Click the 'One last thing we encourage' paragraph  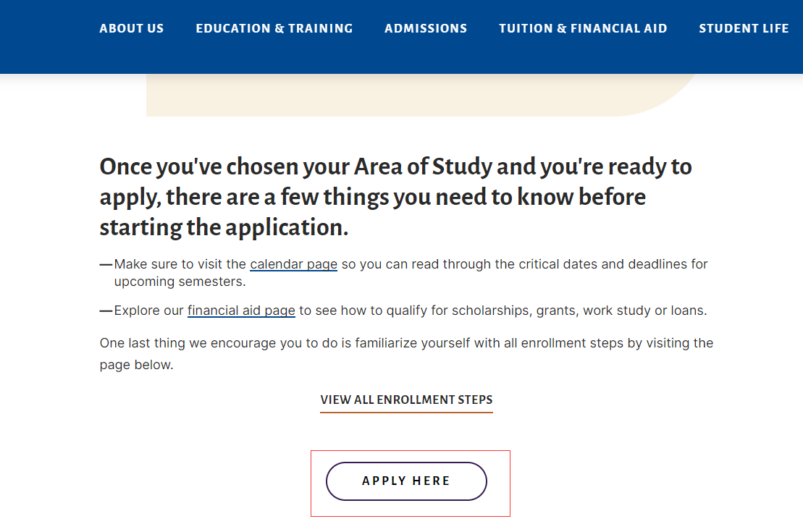[x=406, y=343]
